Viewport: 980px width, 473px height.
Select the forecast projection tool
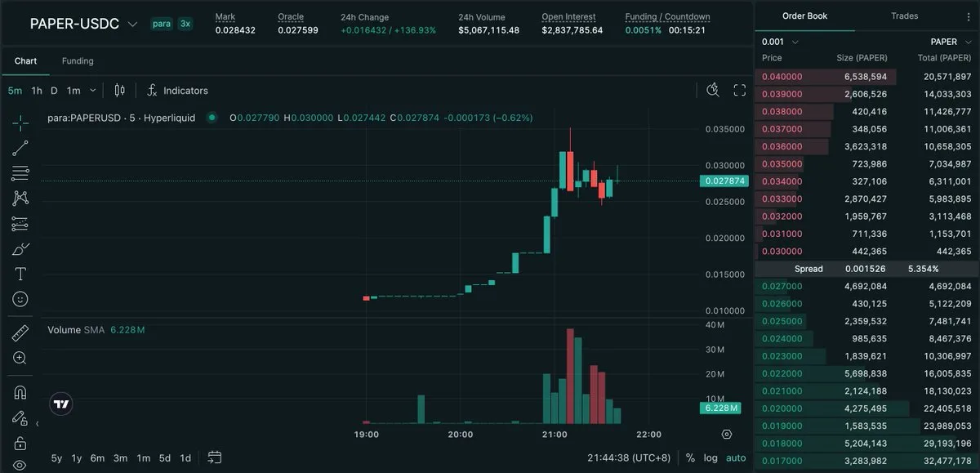tap(20, 224)
